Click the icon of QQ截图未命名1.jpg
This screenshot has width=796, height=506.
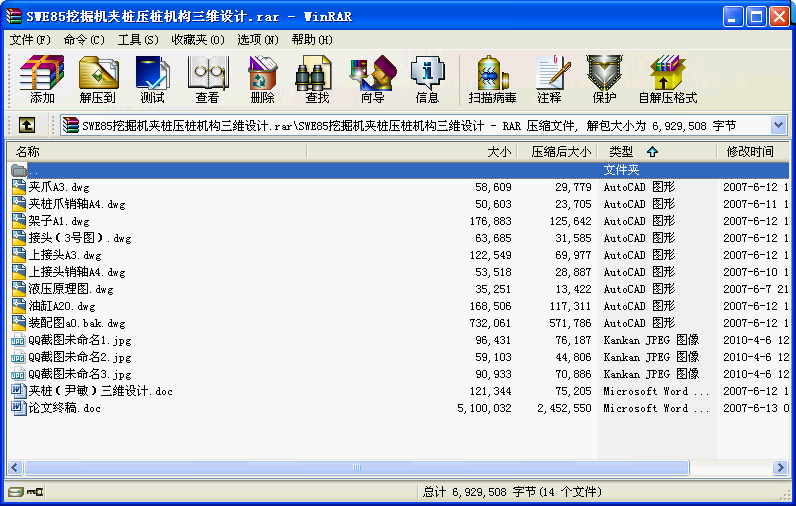pos(19,340)
